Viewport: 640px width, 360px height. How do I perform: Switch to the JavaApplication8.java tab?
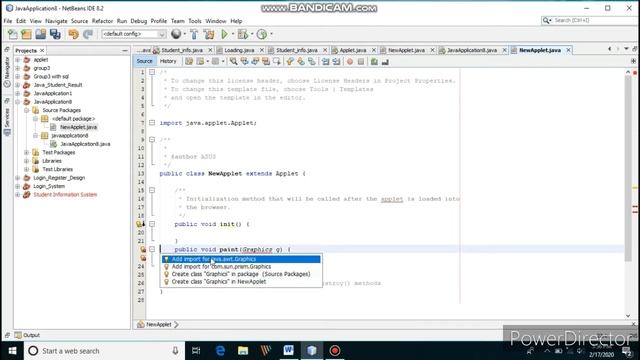tap(472, 50)
